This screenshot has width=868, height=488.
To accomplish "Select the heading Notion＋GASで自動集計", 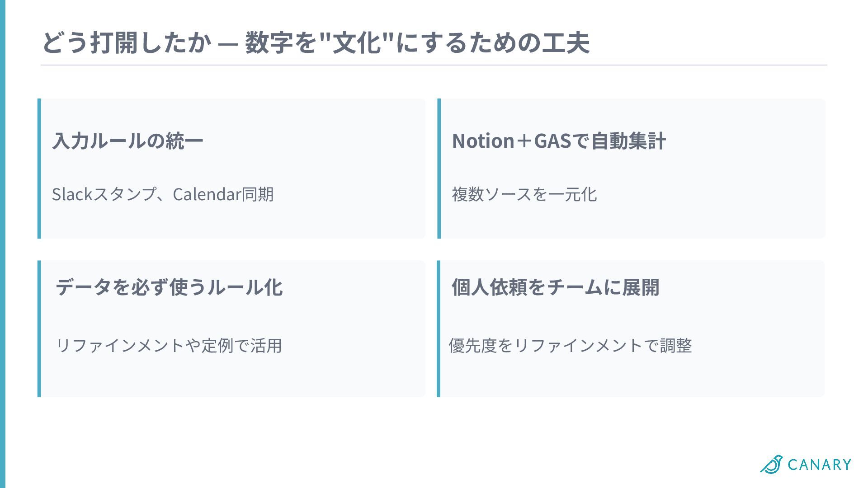I will (559, 141).
